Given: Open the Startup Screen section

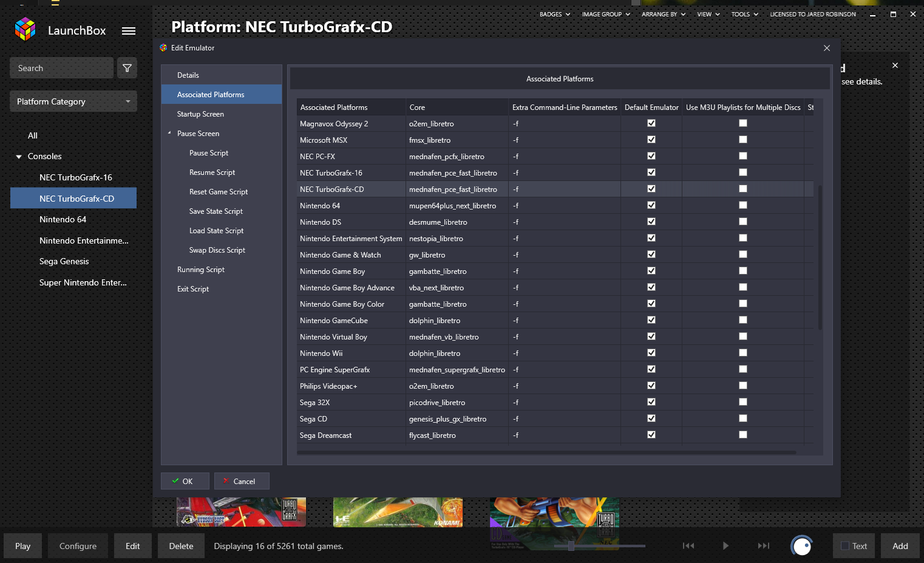Looking at the screenshot, I should pos(222,114).
